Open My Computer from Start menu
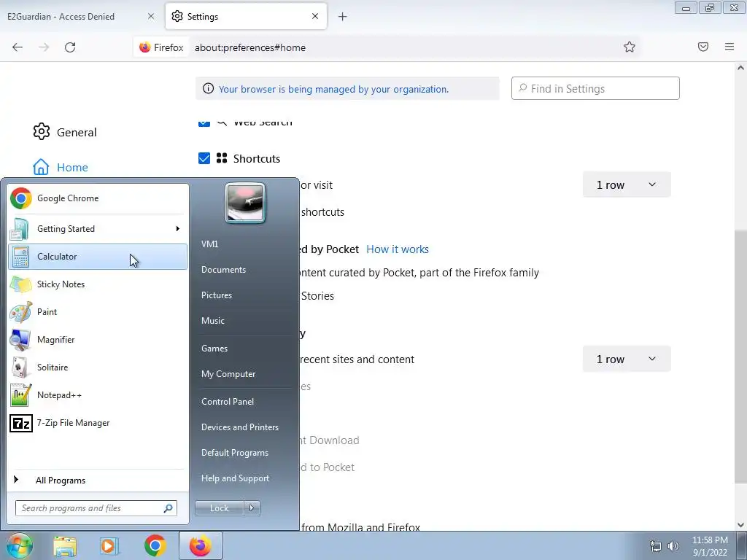The height and width of the screenshot is (560, 747). pos(228,374)
